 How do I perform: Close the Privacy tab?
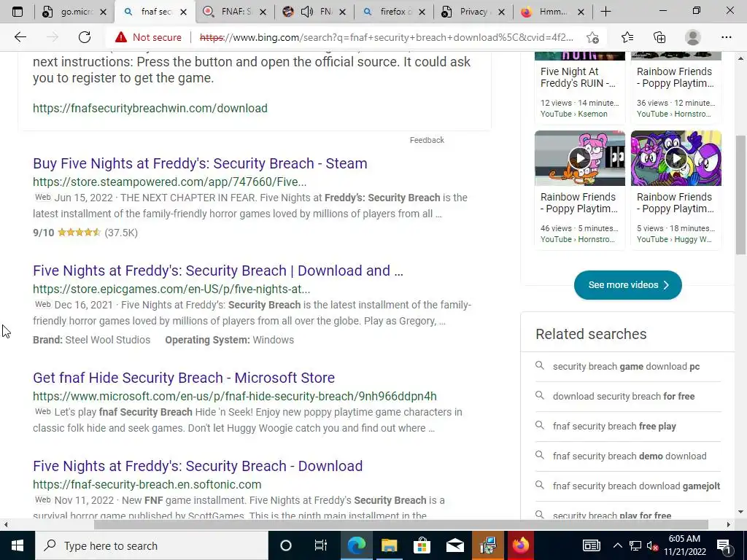pyautogui.click(x=501, y=12)
